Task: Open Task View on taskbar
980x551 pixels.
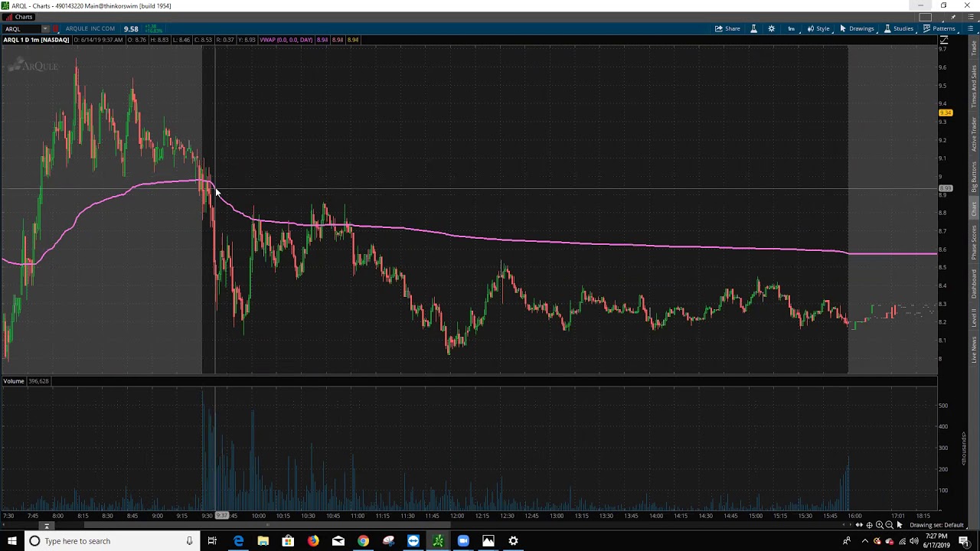Action: point(212,541)
